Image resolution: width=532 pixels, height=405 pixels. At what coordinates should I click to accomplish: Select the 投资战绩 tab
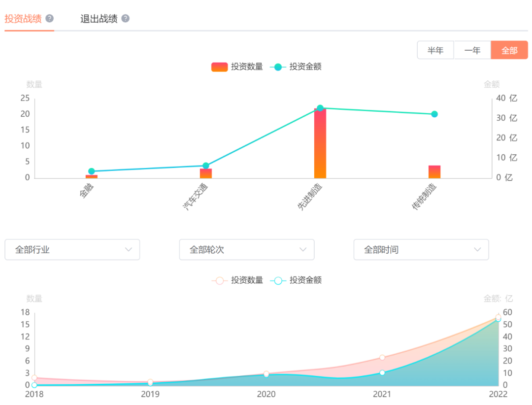pyautogui.click(x=23, y=19)
